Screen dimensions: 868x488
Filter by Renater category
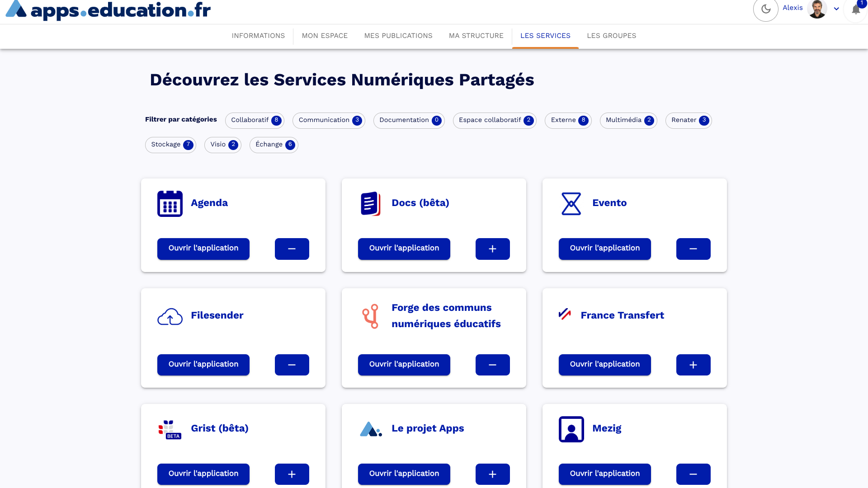(689, 120)
